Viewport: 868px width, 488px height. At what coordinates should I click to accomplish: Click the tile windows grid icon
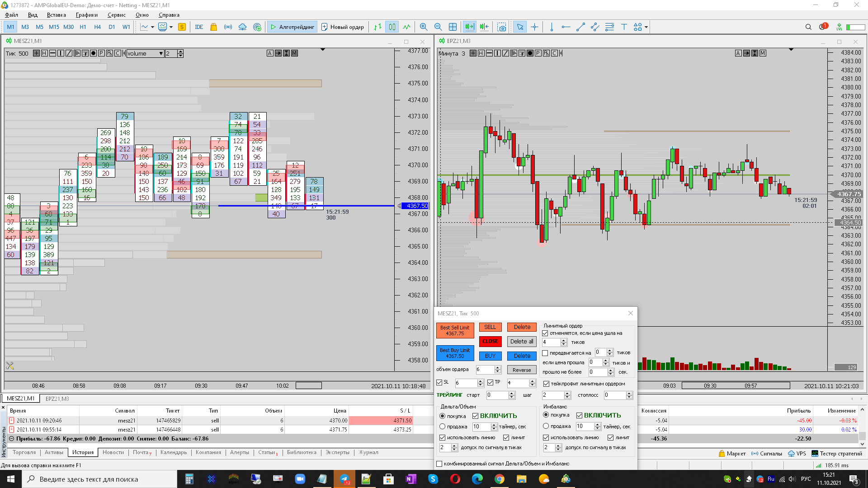tap(453, 27)
